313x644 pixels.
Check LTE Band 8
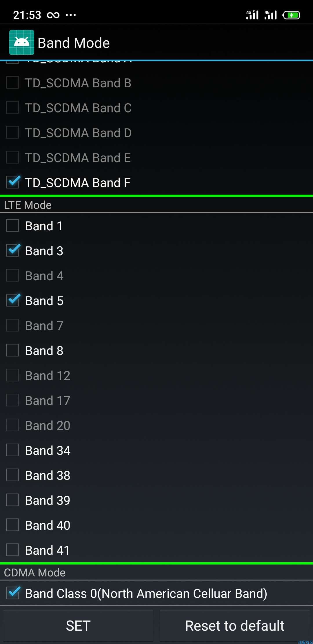13,350
